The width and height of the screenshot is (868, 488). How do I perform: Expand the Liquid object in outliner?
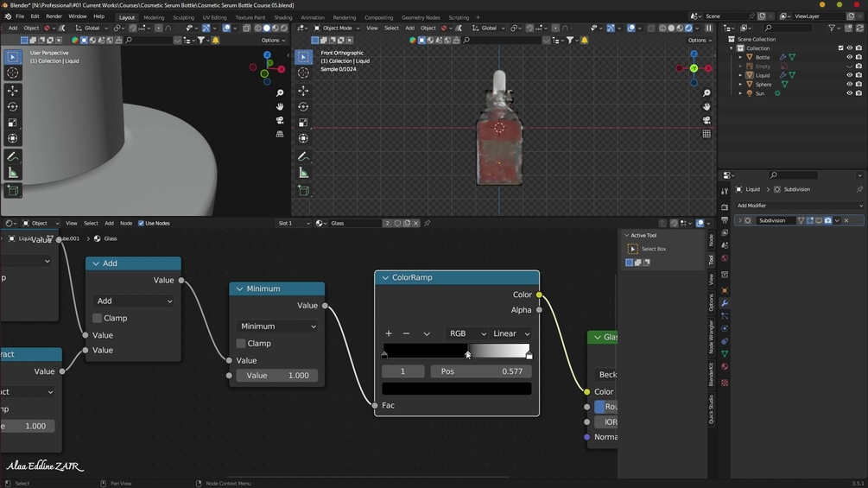coord(740,75)
